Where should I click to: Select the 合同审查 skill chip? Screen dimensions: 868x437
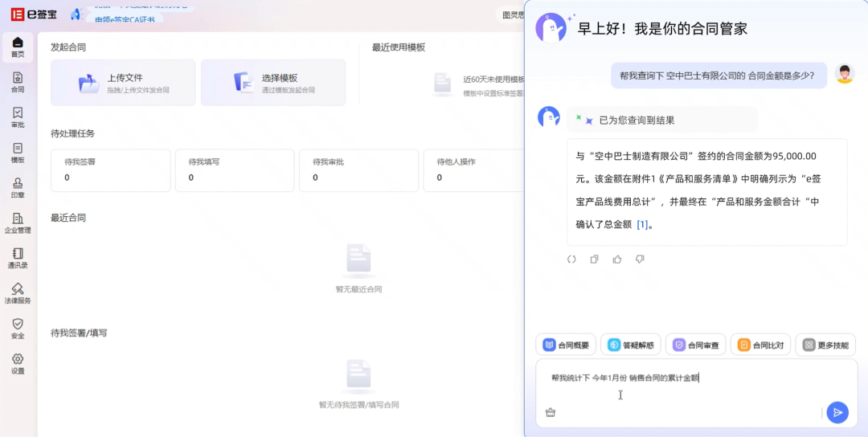pos(696,345)
